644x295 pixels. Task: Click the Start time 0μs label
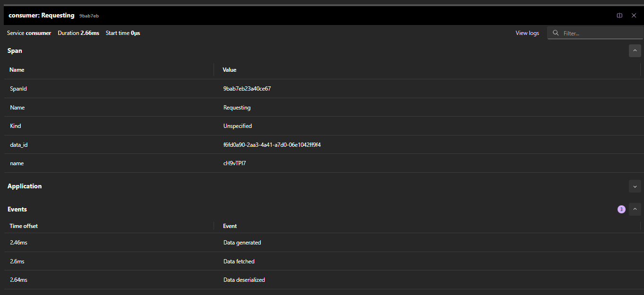point(123,33)
